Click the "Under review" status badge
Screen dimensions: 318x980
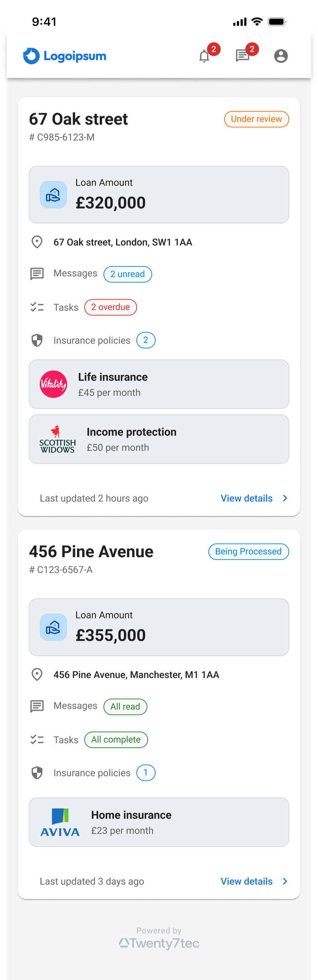pyautogui.click(x=256, y=119)
